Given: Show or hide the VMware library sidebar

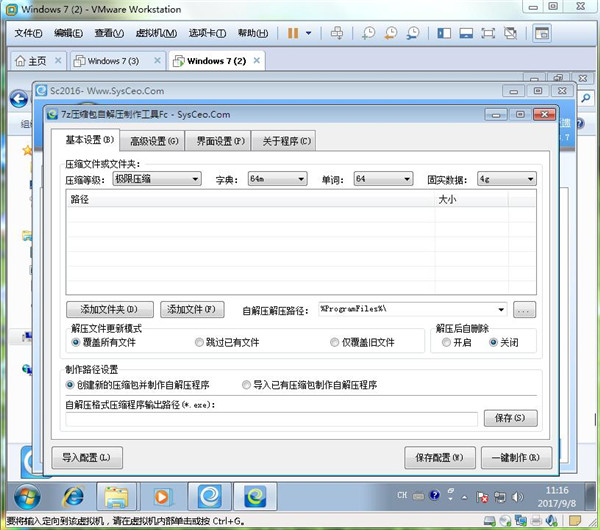Looking at the screenshot, I should coord(444,33).
